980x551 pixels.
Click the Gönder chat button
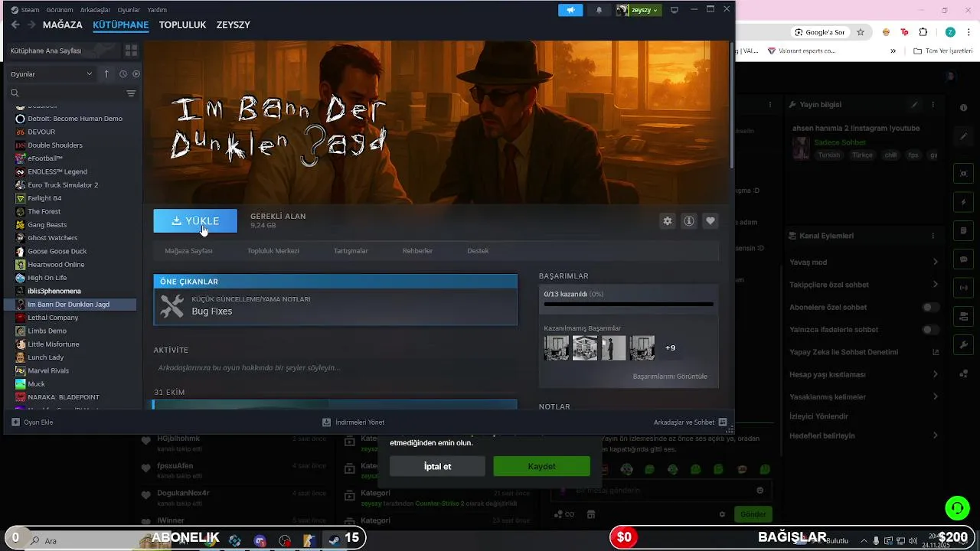[753, 514]
